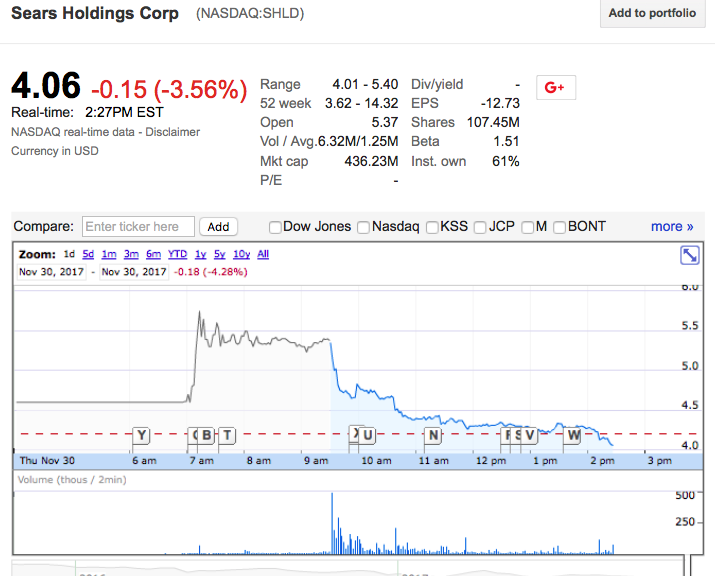Choose the YTD zoom range
715x576 pixels.
click(x=177, y=254)
